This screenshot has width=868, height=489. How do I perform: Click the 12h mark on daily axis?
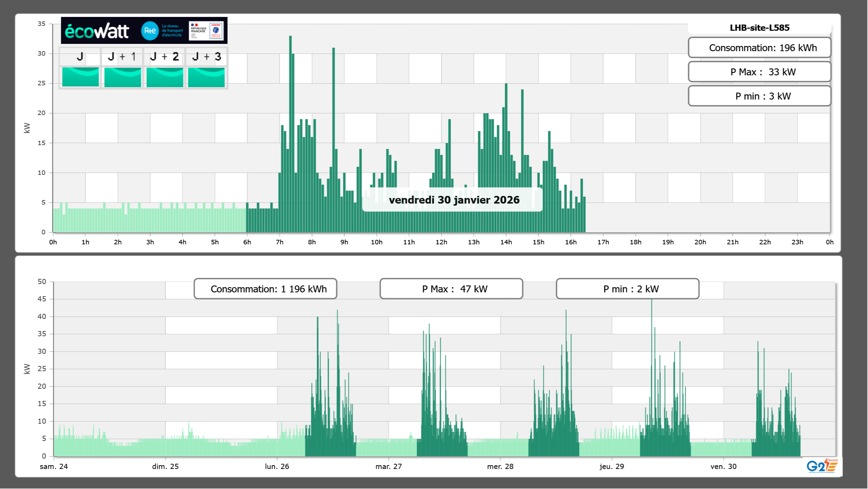[x=441, y=242]
